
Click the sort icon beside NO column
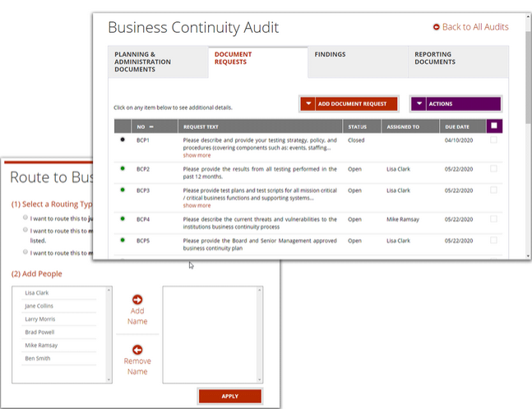pyautogui.click(x=151, y=127)
